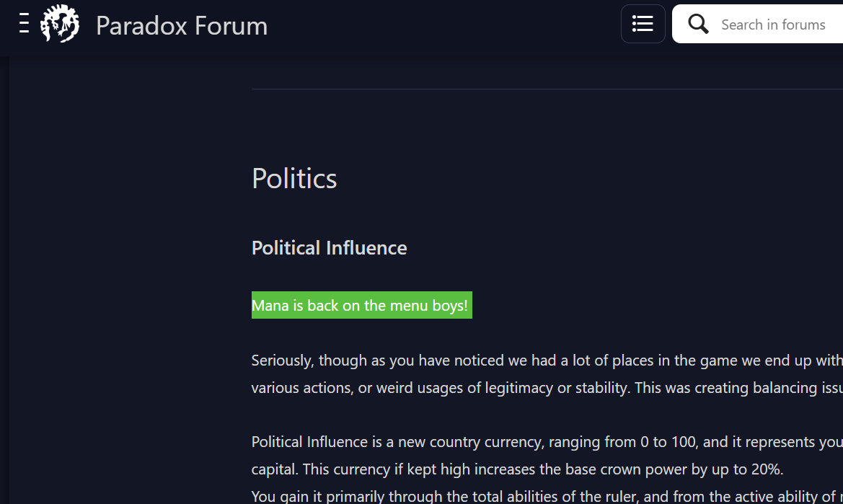The width and height of the screenshot is (843, 504).
Task: Click the line 'various actions, or weird usages of legitimacy'
Action: [547, 388]
